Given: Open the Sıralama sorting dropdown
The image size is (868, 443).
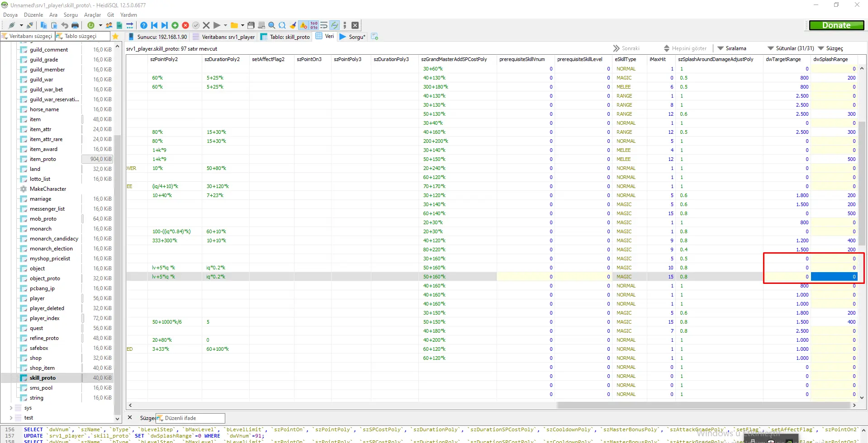Looking at the screenshot, I should 735,48.
